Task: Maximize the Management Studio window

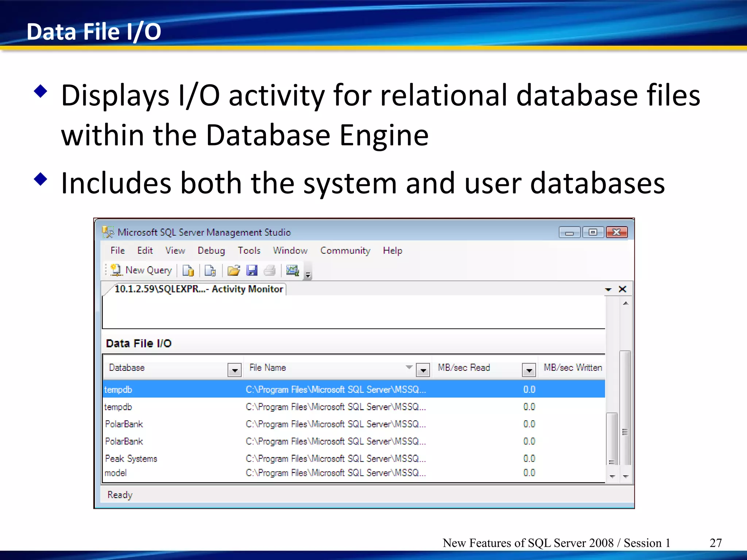Action: 593,232
